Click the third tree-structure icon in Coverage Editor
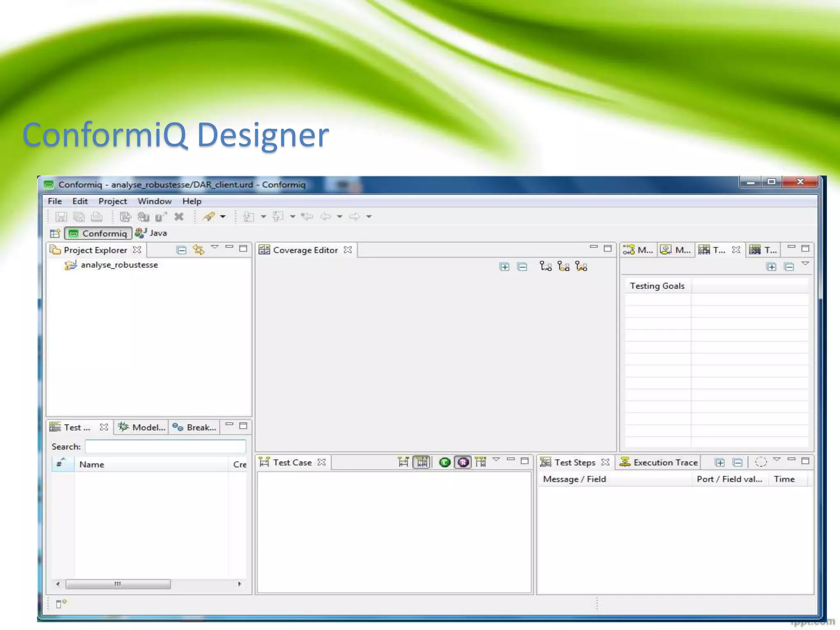The image size is (840, 630). [581, 266]
